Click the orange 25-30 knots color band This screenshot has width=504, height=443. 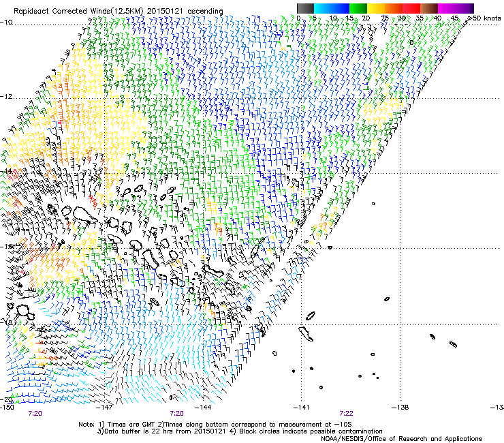pos(394,8)
